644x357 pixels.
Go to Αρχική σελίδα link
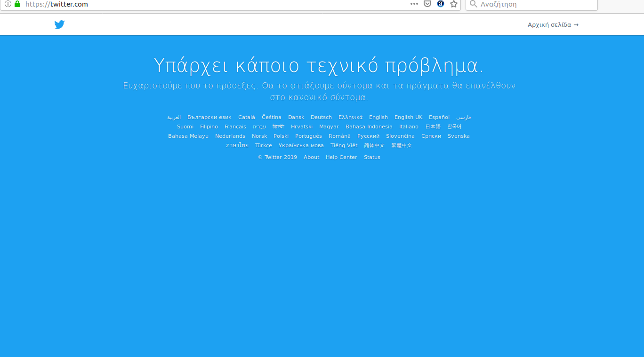pyautogui.click(x=553, y=25)
